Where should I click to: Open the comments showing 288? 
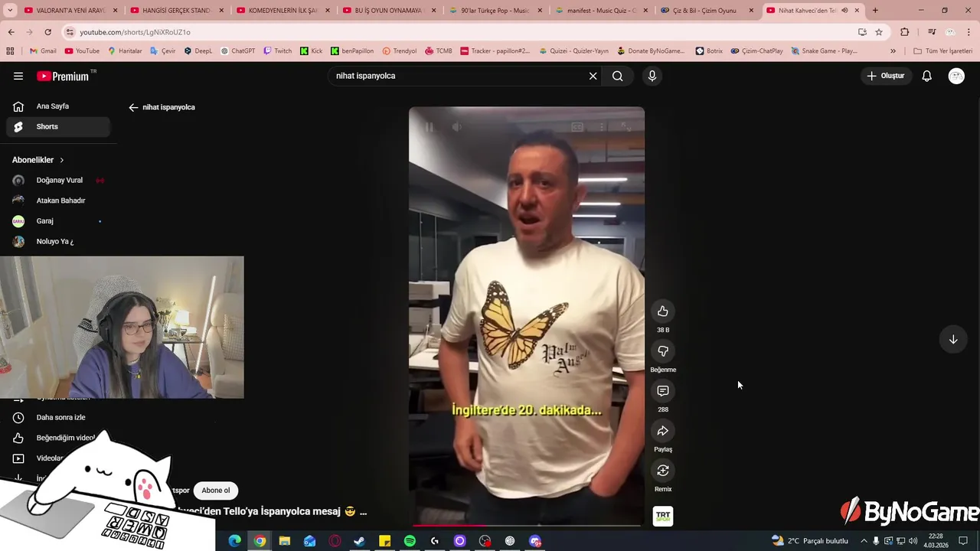point(663,391)
